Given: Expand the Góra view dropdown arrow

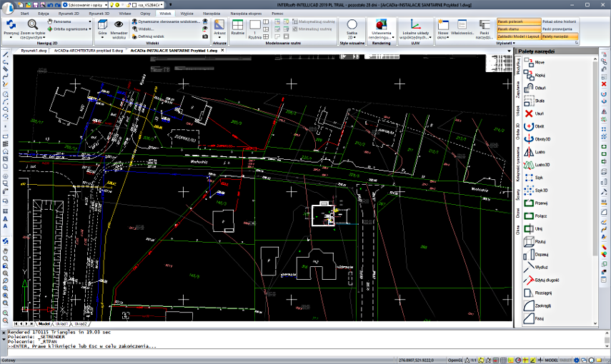Looking at the screenshot, I should [102, 38].
